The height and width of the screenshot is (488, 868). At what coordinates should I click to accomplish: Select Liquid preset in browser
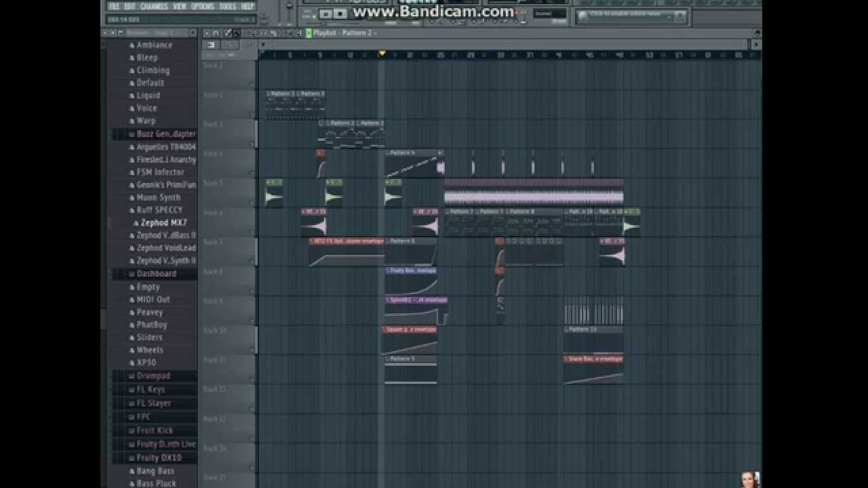(148, 96)
